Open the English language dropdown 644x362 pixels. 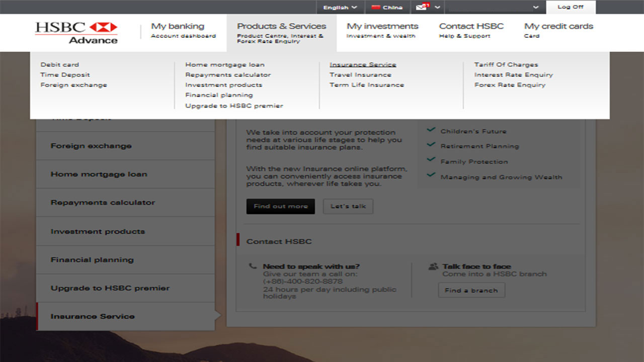point(340,8)
